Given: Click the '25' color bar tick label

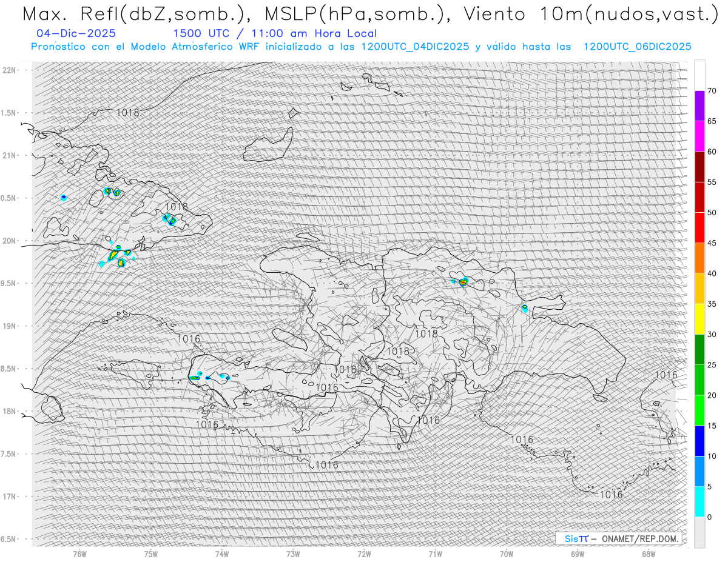Looking at the screenshot, I should [712, 365].
